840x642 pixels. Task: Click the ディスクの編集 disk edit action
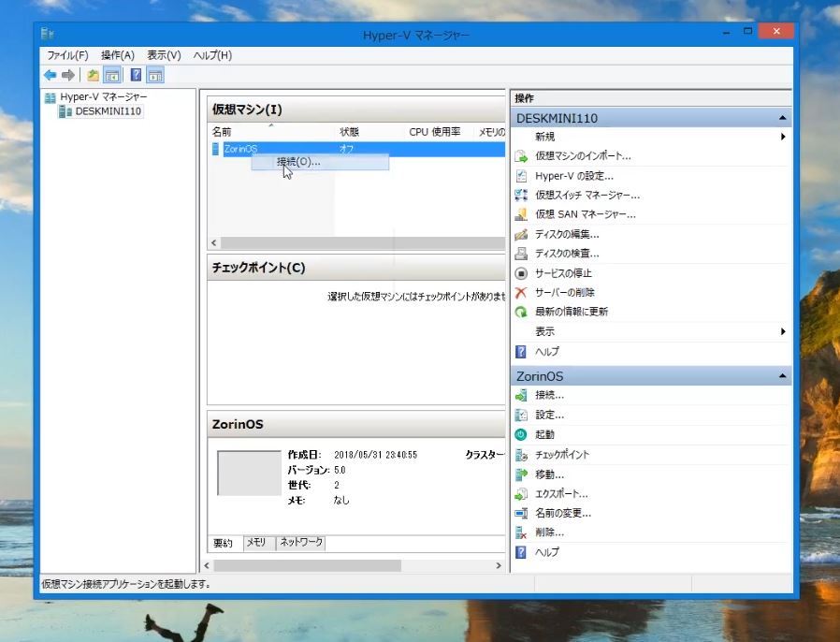(x=566, y=234)
